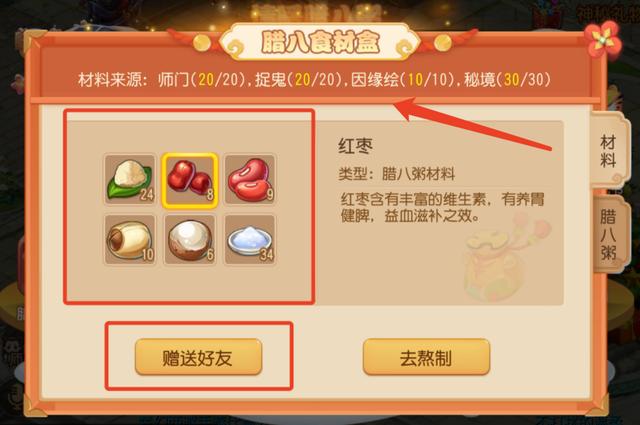
Task: Click the microphone icon at bottom left
Action: click(16, 396)
